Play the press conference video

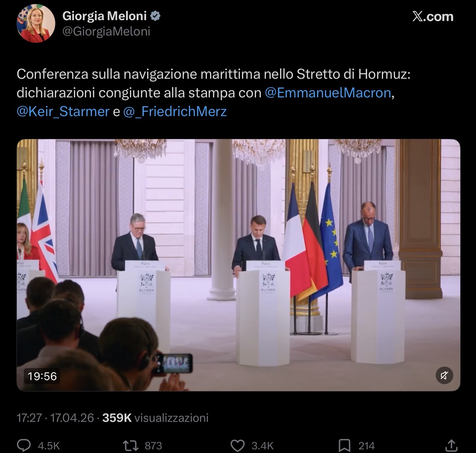pyautogui.click(x=238, y=265)
